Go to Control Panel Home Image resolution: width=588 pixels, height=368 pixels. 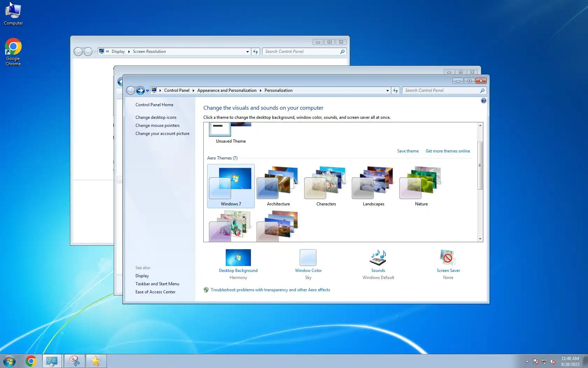(154, 105)
